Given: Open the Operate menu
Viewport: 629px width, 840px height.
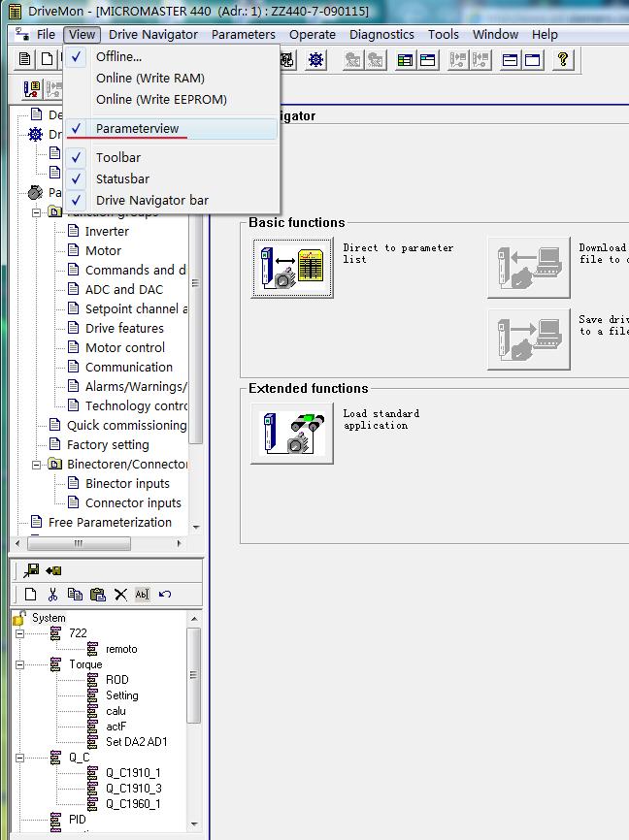Looking at the screenshot, I should (313, 34).
